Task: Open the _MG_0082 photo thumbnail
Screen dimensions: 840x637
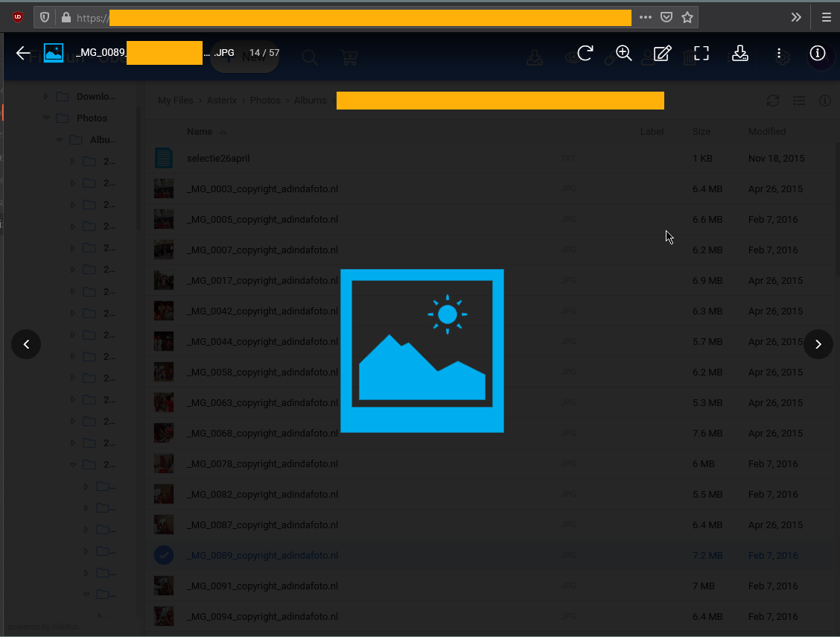Action: (x=163, y=494)
